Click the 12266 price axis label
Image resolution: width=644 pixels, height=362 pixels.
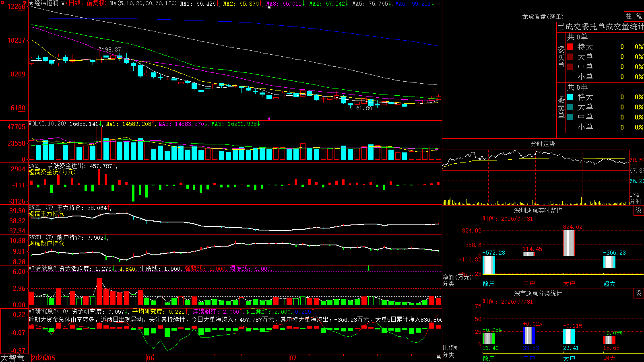pyautogui.click(x=17, y=6)
